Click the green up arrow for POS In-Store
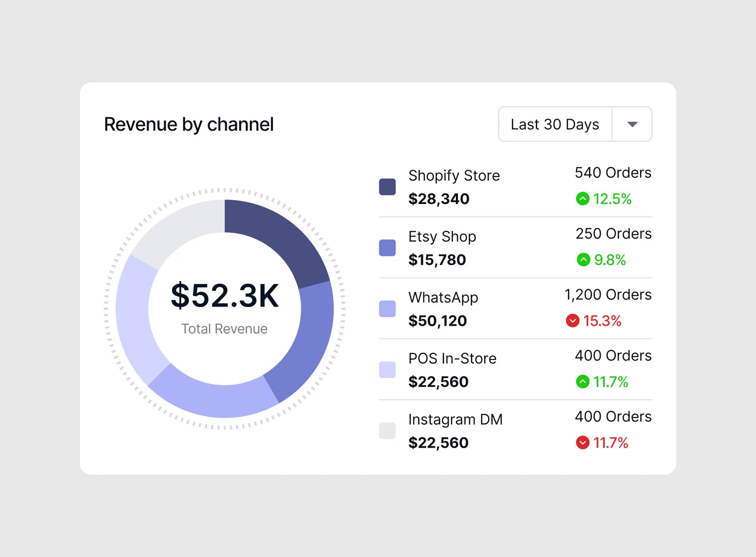Image resolution: width=756 pixels, height=557 pixels. (x=582, y=382)
